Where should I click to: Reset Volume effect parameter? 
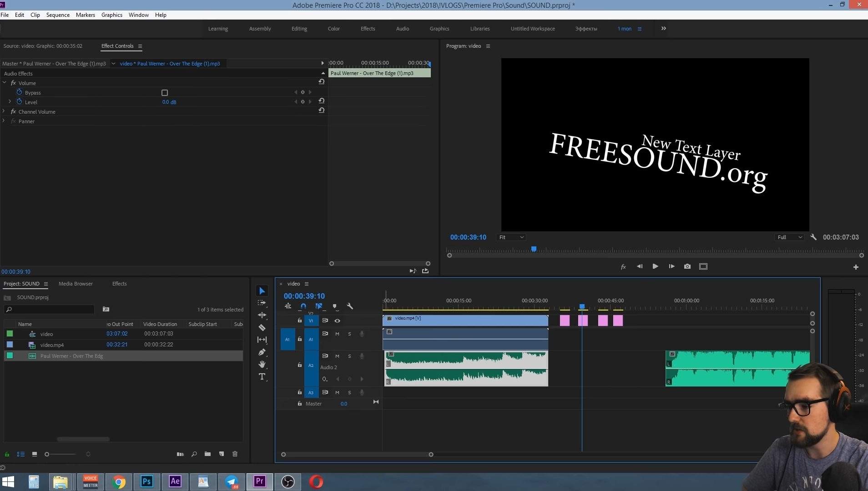tap(321, 82)
